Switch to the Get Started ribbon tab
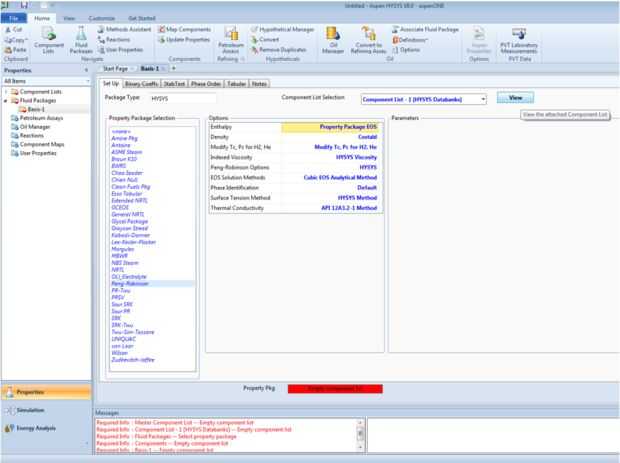This screenshot has width=620, height=463. [142, 18]
